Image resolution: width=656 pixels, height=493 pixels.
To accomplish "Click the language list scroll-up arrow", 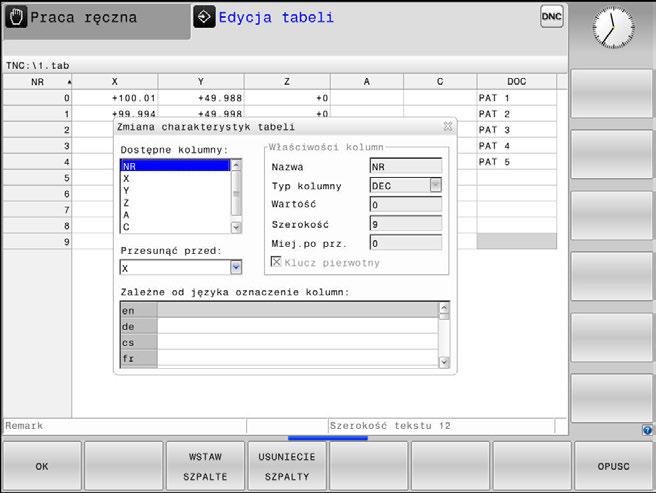I will (444, 308).
